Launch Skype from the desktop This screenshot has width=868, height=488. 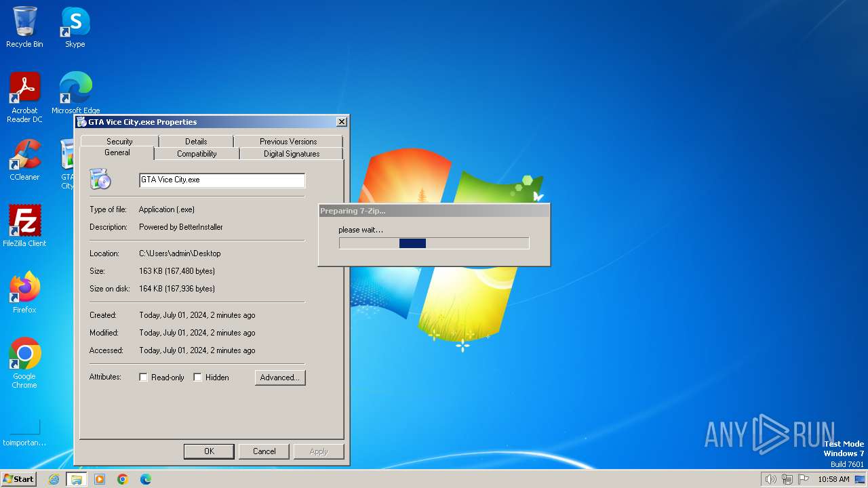[x=75, y=27]
